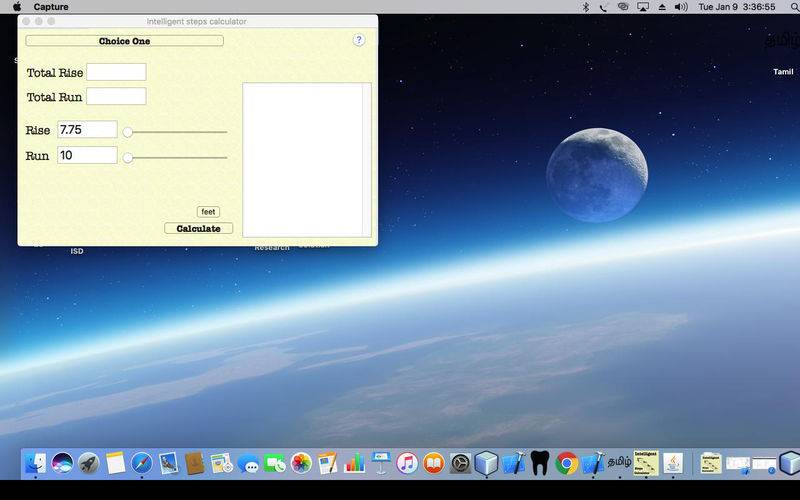Open Finder from the Dock

pos(35,463)
